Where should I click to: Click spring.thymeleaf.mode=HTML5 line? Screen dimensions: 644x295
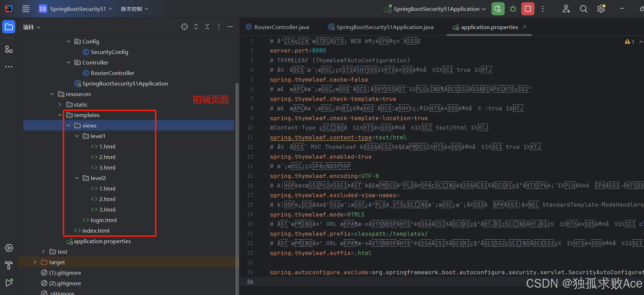point(317,214)
